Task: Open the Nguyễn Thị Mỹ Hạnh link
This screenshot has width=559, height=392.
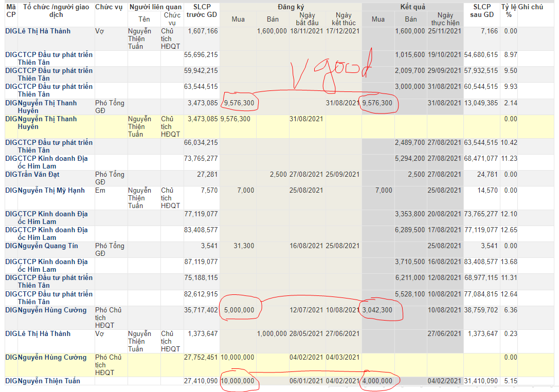Action: click(51, 191)
